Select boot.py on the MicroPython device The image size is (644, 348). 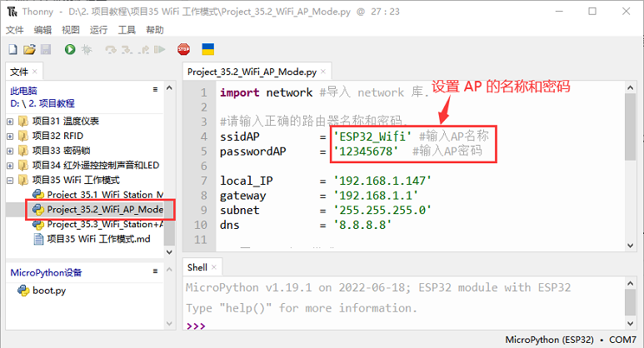click(x=49, y=291)
